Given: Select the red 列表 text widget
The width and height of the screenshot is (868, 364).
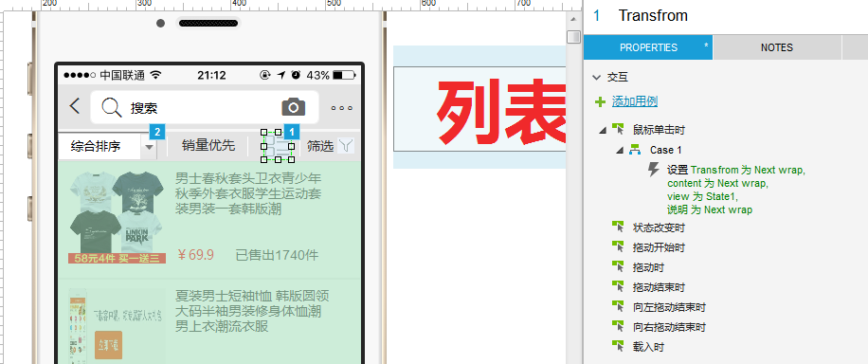Looking at the screenshot, I should (x=479, y=109).
